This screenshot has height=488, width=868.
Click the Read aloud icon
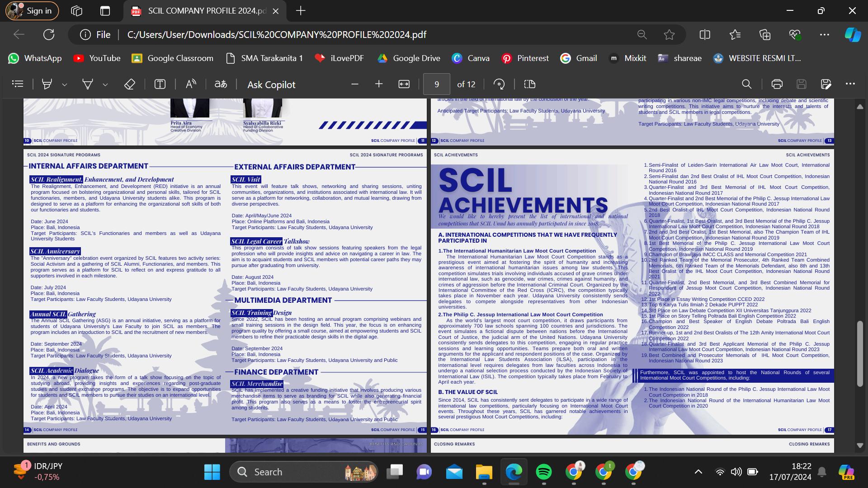pyautogui.click(x=191, y=84)
